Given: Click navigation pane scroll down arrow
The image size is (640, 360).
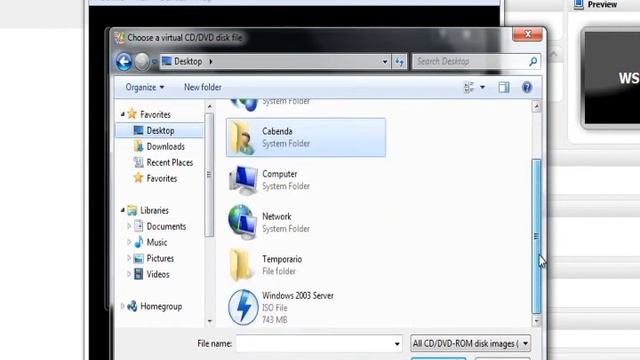Looking at the screenshot, I should (210, 321).
